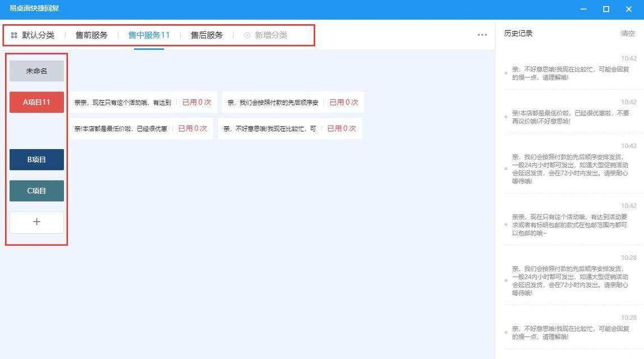Click reply card 亲!本店都是最低价啦
This screenshot has width=644, height=359.
click(x=141, y=128)
